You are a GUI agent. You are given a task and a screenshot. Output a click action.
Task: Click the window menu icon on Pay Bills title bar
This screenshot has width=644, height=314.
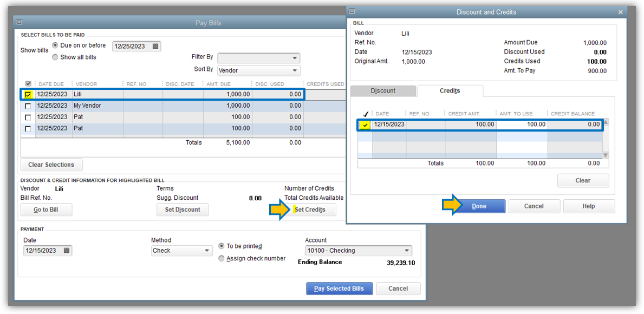[19, 22]
